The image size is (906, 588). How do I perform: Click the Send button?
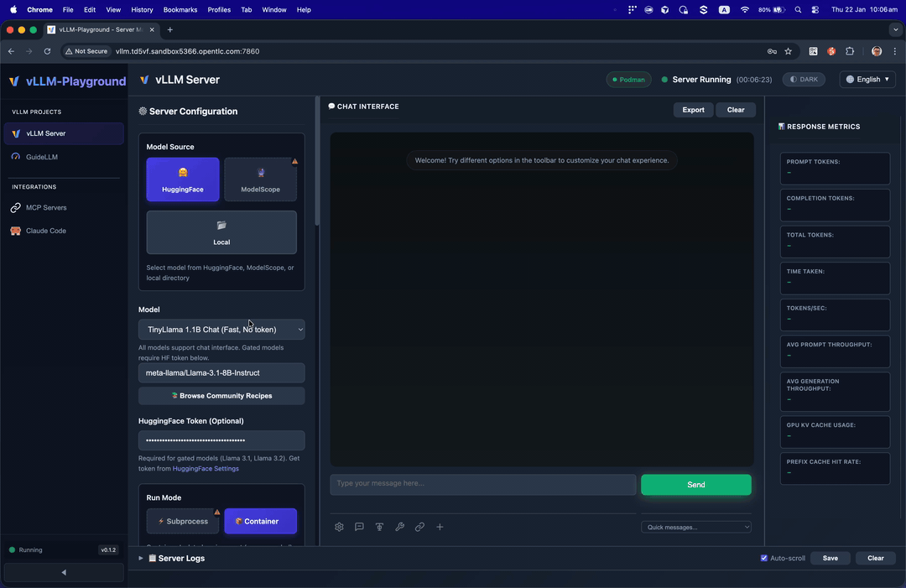click(x=695, y=485)
